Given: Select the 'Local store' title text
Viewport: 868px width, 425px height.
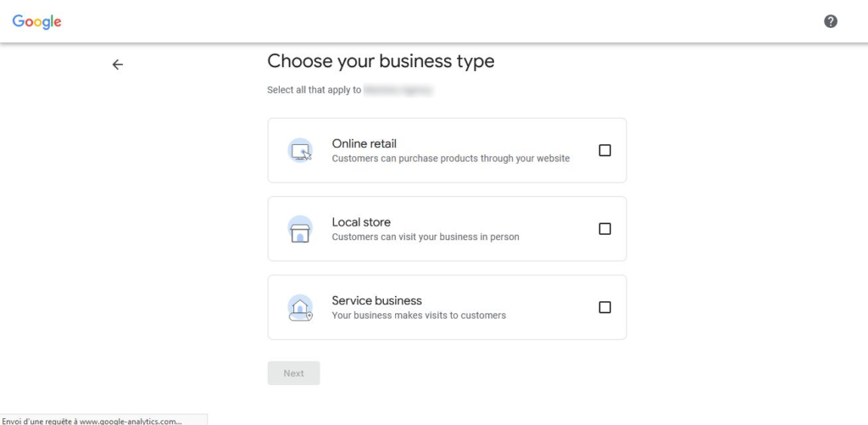Looking at the screenshot, I should (361, 222).
